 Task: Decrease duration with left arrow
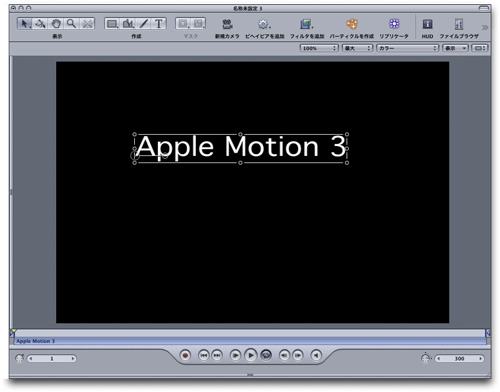(x=439, y=359)
